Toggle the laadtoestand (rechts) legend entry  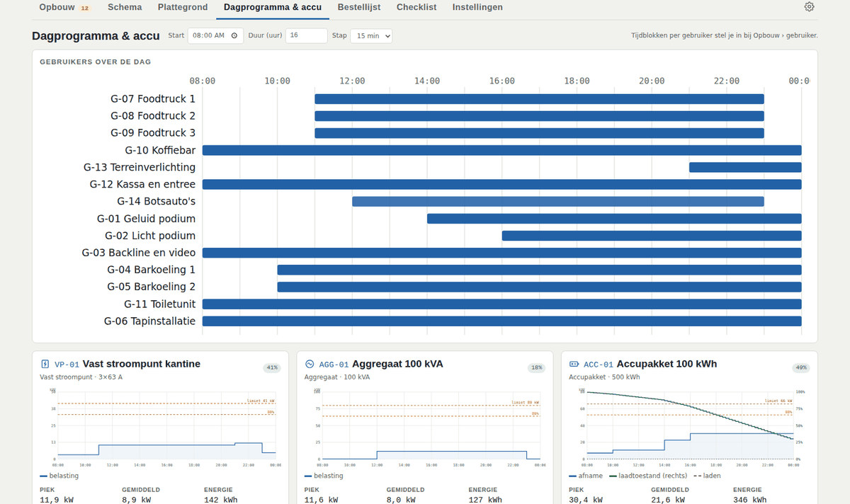[648, 476]
